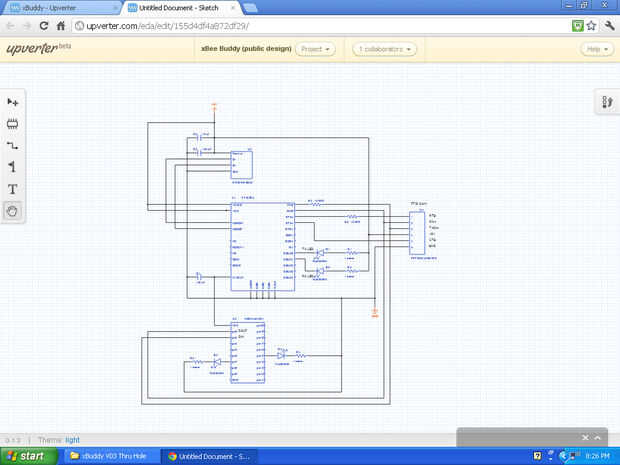This screenshot has height=465, width=620.
Task: Focus the upverter.com address bar
Action: click(x=320, y=26)
